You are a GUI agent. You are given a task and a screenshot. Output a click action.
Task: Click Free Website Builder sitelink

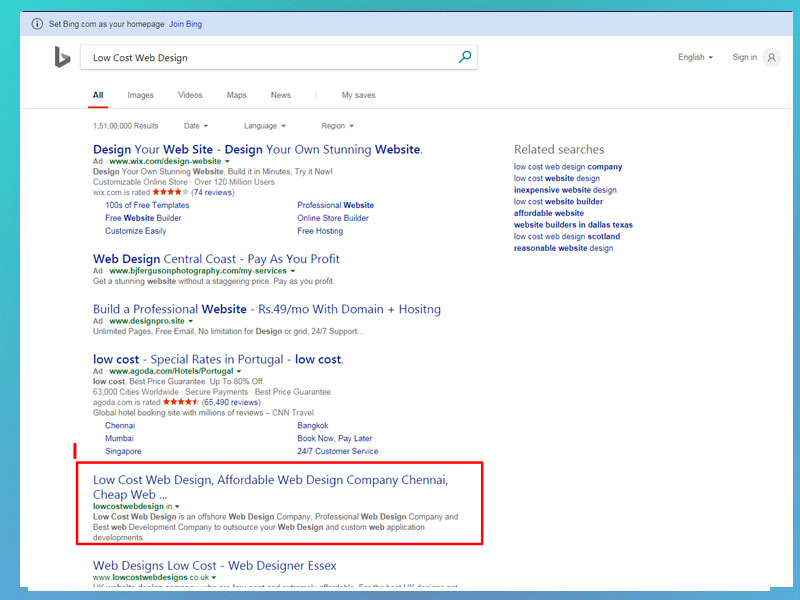(x=143, y=218)
